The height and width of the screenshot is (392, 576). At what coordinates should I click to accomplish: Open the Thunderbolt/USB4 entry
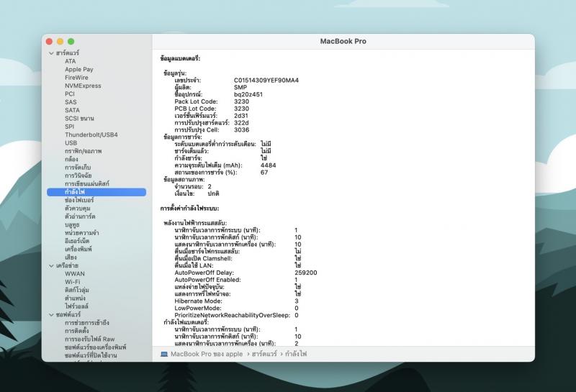tap(91, 135)
